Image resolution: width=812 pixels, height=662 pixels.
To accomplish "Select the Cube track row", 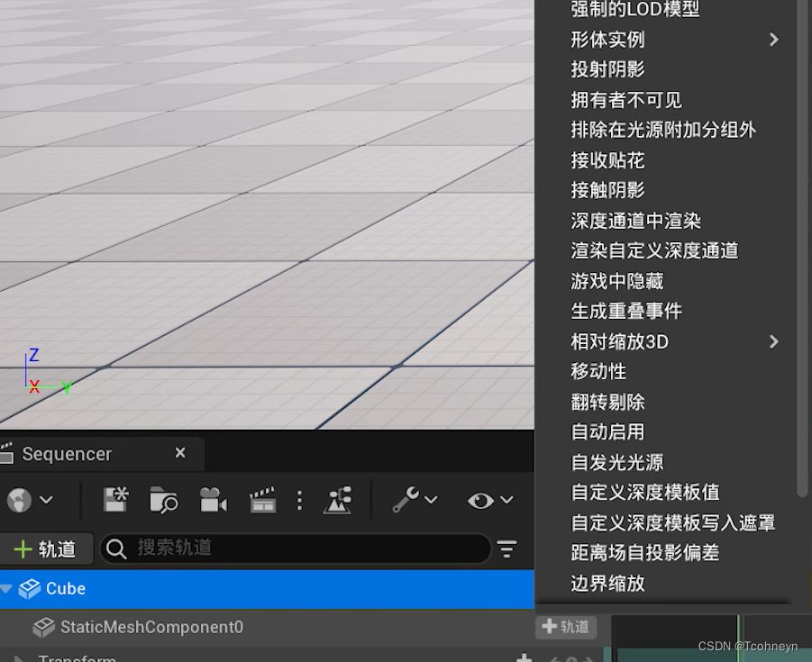I will [268, 589].
